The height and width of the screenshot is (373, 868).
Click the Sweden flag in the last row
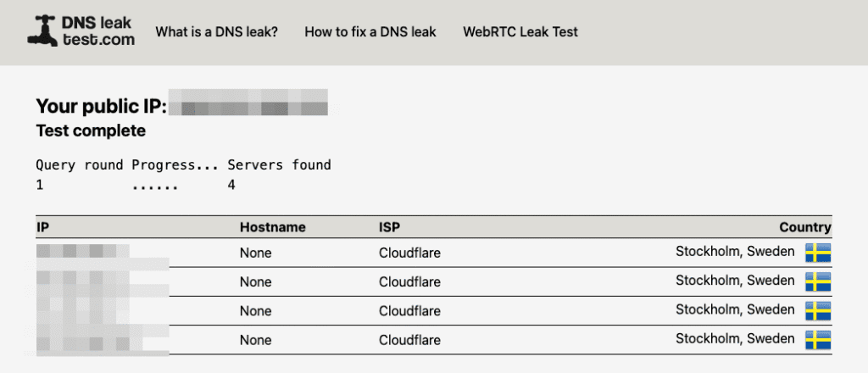click(x=818, y=340)
